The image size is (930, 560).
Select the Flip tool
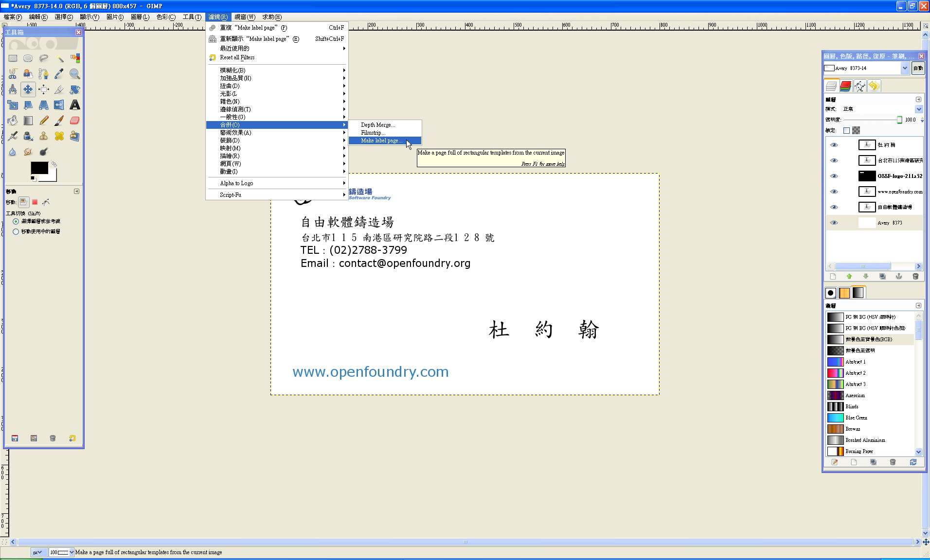(59, 105)
